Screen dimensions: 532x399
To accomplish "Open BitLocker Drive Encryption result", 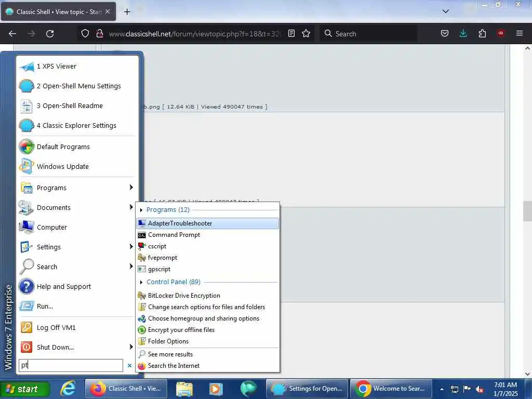I will 208,296.
